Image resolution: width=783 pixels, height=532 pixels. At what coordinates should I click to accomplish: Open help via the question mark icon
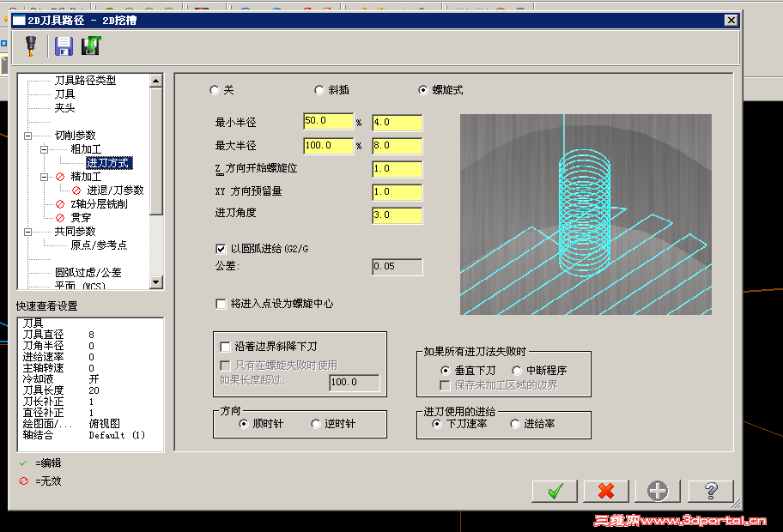[x=709, y=491]
